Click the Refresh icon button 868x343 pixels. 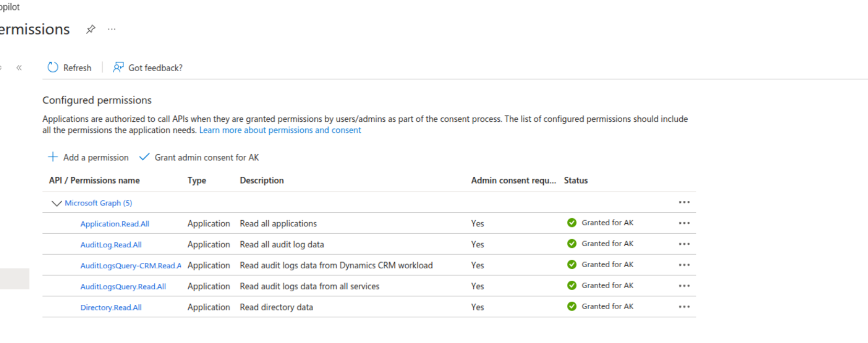pos(53,67)
